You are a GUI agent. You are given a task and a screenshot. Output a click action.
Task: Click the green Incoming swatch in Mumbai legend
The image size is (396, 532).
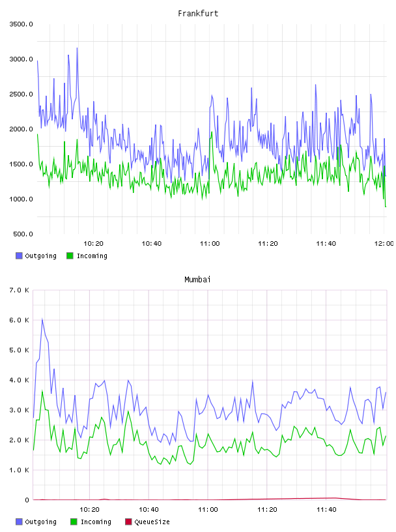[74, 522]
